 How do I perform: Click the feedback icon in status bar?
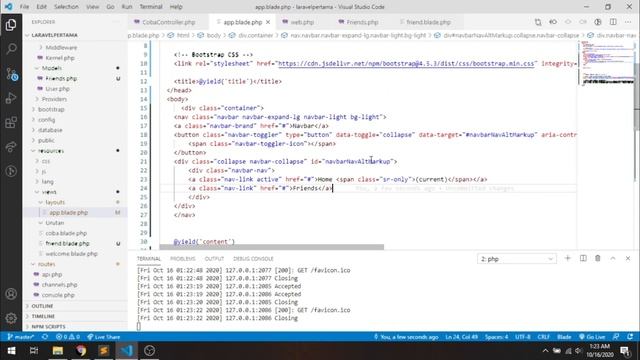coord(616,337)
